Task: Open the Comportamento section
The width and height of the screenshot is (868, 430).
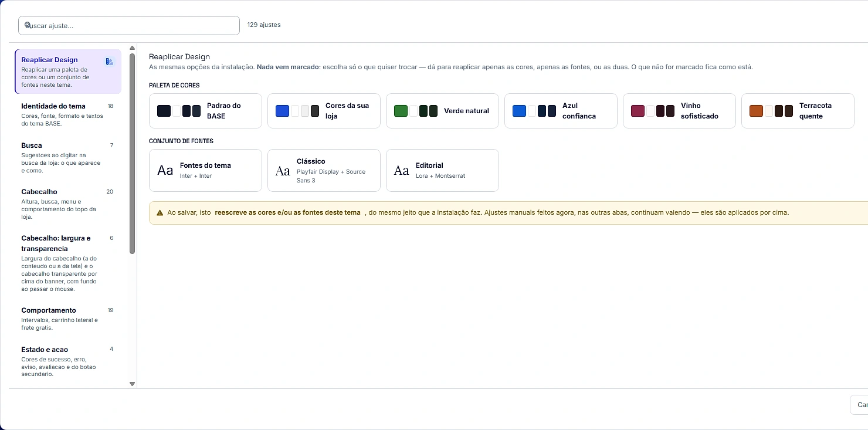Action: (x=68, y=319)
